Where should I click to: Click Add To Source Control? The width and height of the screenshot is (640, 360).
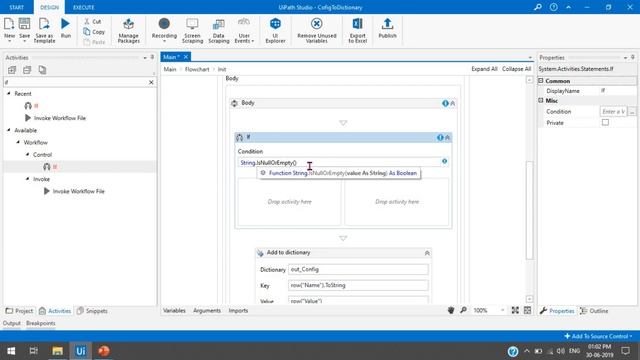[598, 336]
